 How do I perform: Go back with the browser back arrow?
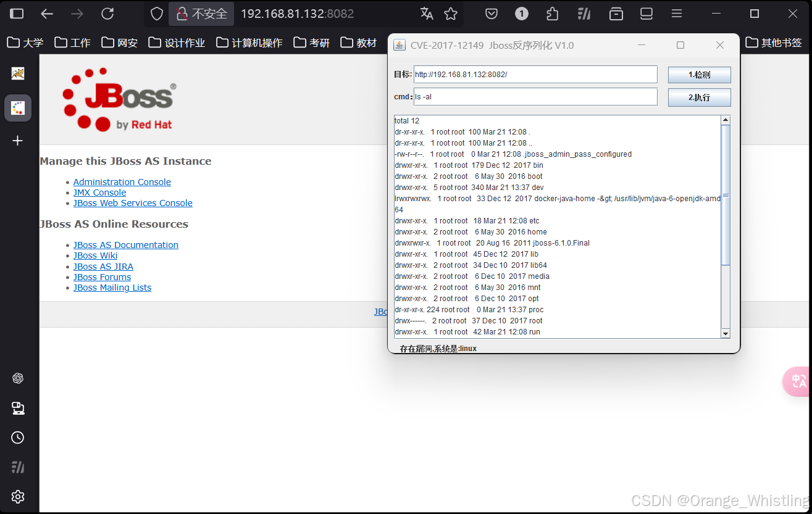click(47, 14)
